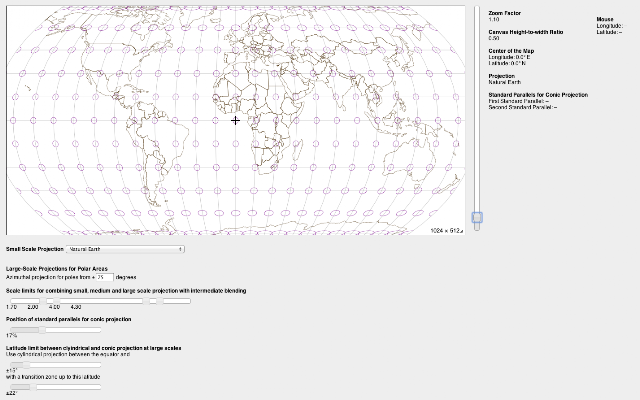Screen dimensions: 640x400
Task: Click on Madagascar island in the map
Action: click(298, 148)
